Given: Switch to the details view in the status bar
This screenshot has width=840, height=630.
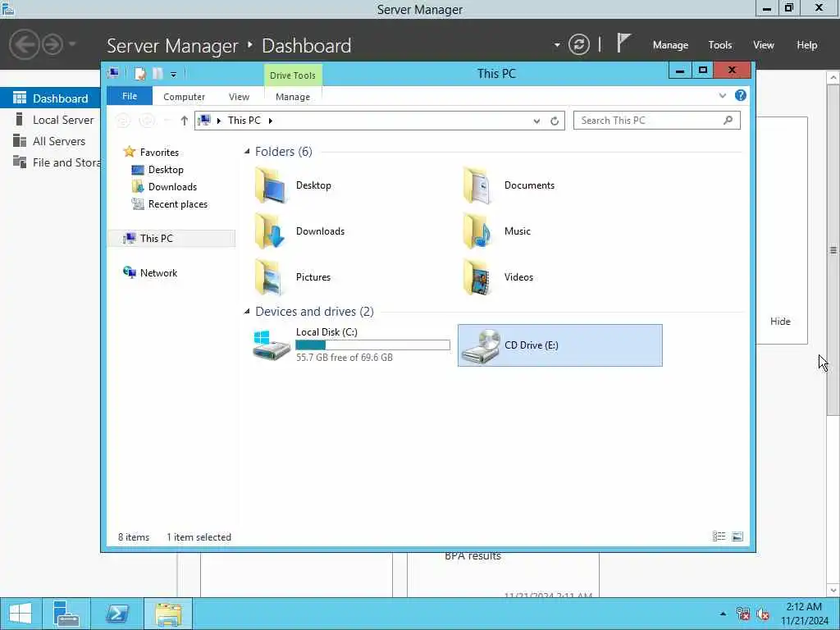Looking at the screenshot, I should pyautogui.click(x=719, y=536).
